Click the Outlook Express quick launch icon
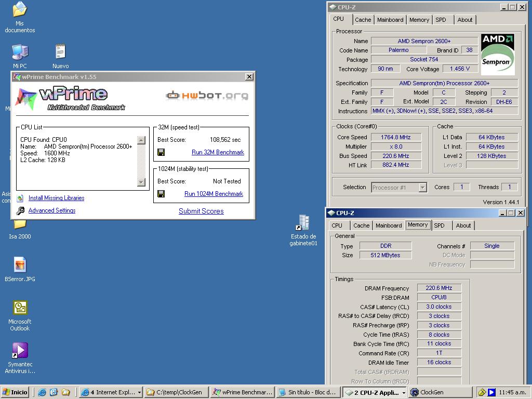 54,392
